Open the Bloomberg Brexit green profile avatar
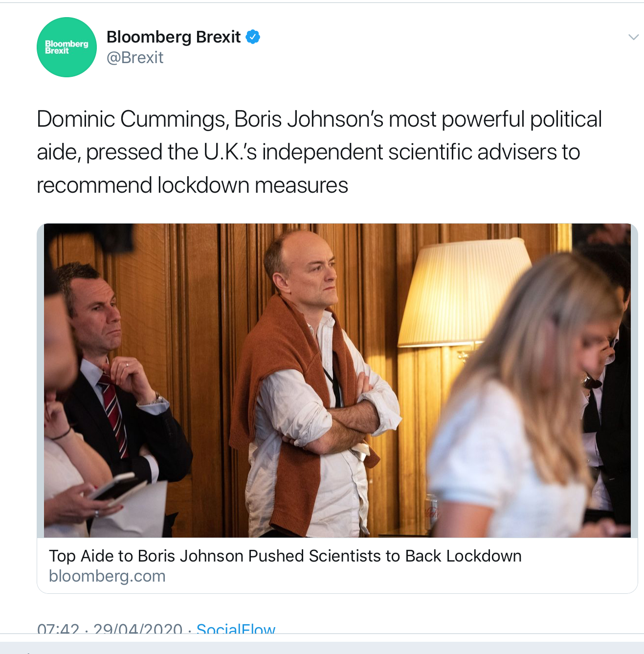Image resolution: width=644 pixels, height=654 pixels. click(x=67, y=47)
